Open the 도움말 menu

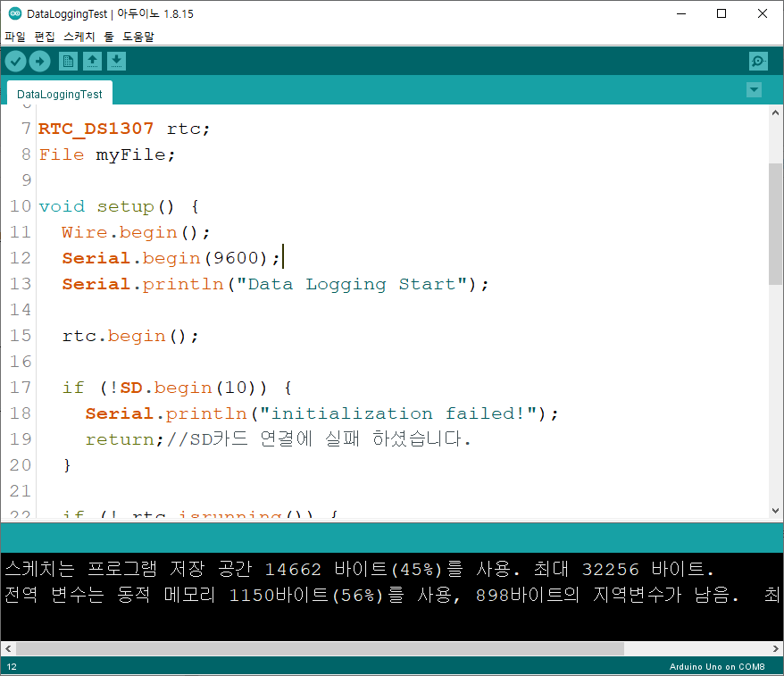[138, 37]
